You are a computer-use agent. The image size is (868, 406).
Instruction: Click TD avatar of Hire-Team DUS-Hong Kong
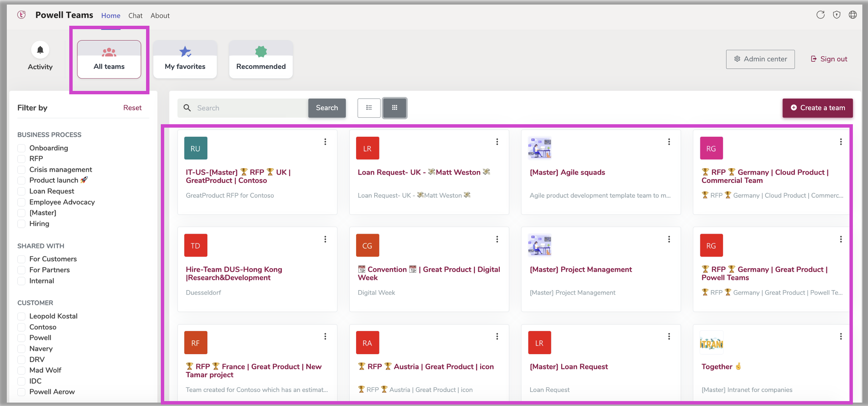point(196,245)
